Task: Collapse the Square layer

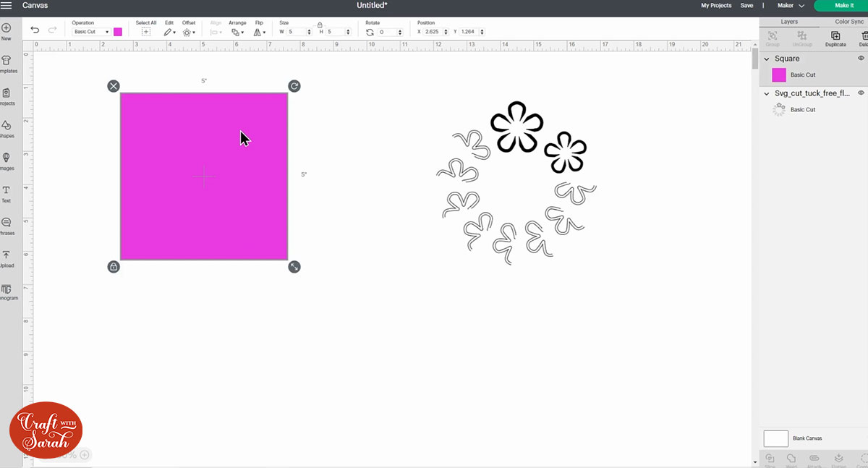Action: (x=767, y=59)
